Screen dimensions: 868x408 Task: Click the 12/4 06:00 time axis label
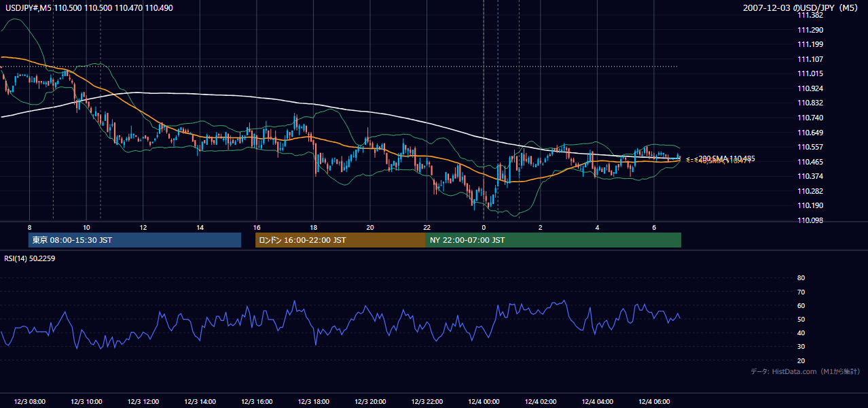point(654,401)
